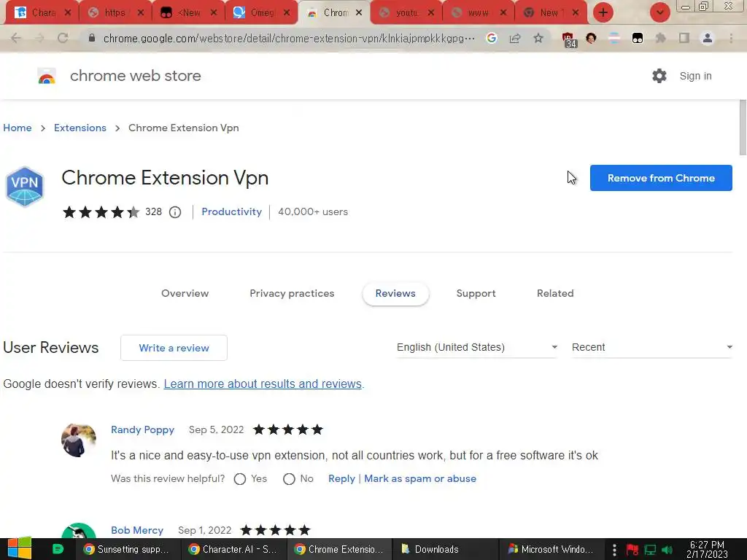Viewport: 747px width, 560px height.
Task: Click Randy Poppy's five-star rating
Action: (x=288, y=430)
